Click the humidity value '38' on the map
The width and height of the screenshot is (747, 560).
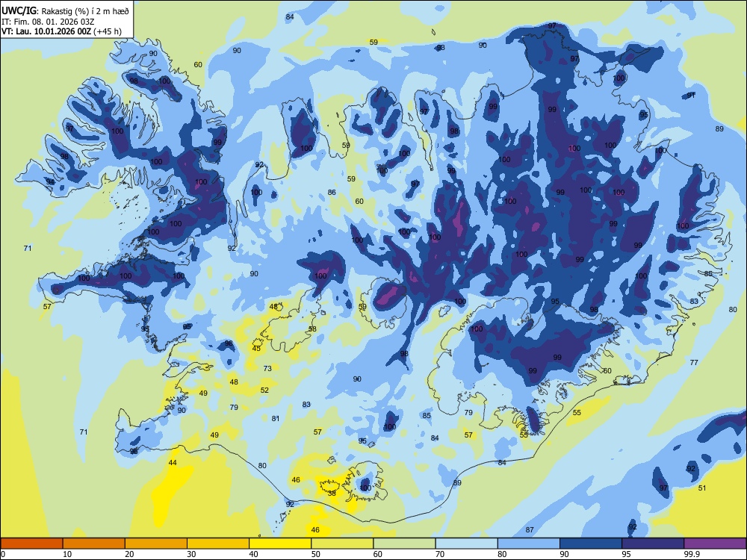coord(332,493)
